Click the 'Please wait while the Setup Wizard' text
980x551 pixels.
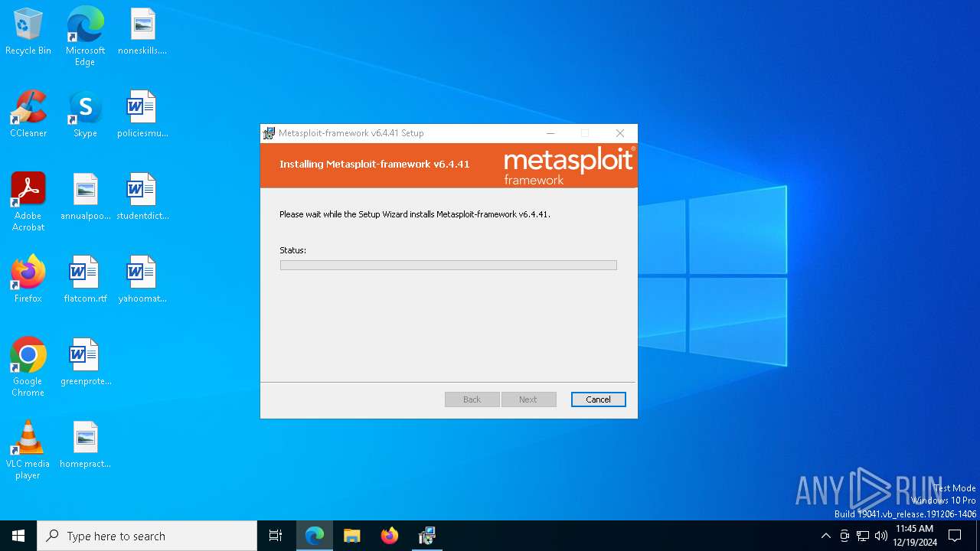pos(415,214)
